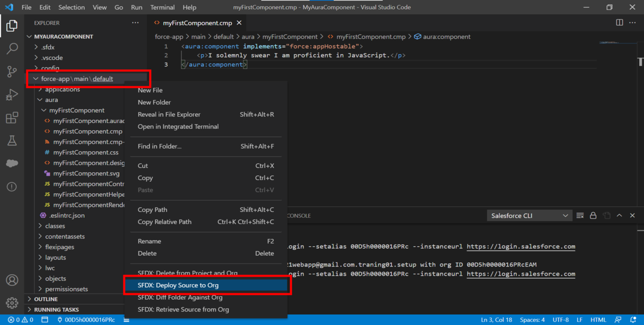Expand the RUNNING TASKS section
The height and width of the screenshot is (325, 644).
(56, 309)
